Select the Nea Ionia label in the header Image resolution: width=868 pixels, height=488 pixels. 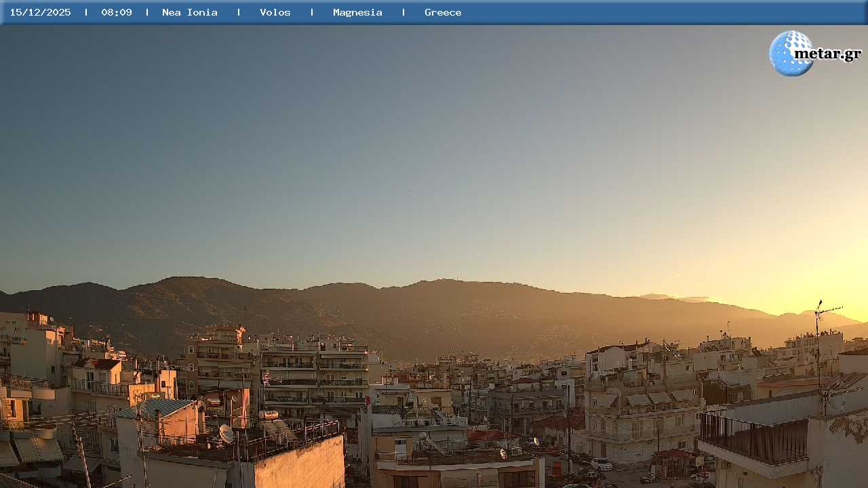[190, 12]
